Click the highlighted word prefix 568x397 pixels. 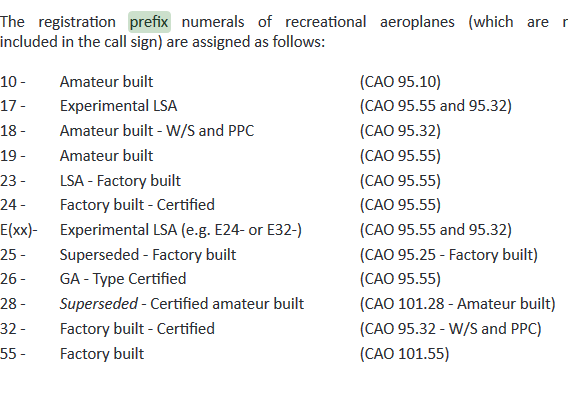(149, 22)
